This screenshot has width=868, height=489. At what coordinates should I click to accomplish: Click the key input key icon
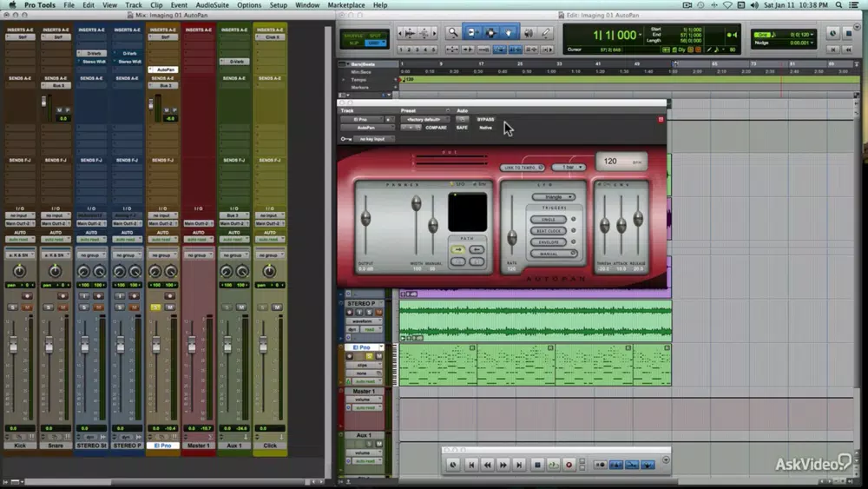[x=346, y=139]
